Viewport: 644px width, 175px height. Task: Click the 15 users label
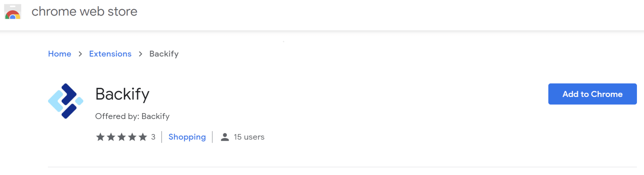[249, 137]
